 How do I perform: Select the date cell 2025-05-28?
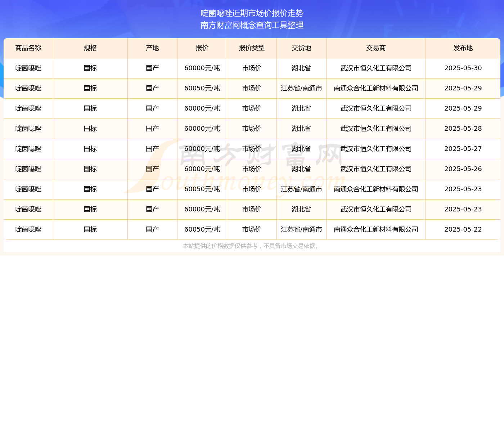pyautogui.click(x=463, y=129)
